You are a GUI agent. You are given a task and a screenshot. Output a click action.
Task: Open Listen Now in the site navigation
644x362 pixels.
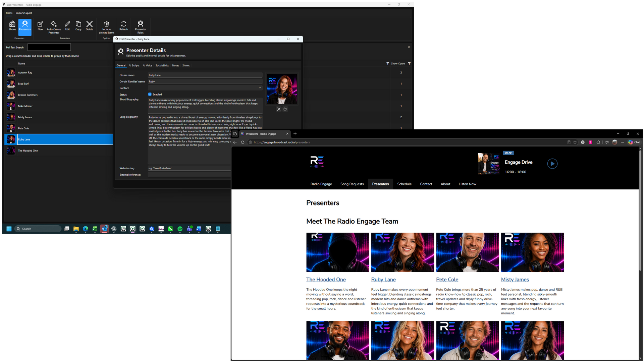click(x=468, y=184)
